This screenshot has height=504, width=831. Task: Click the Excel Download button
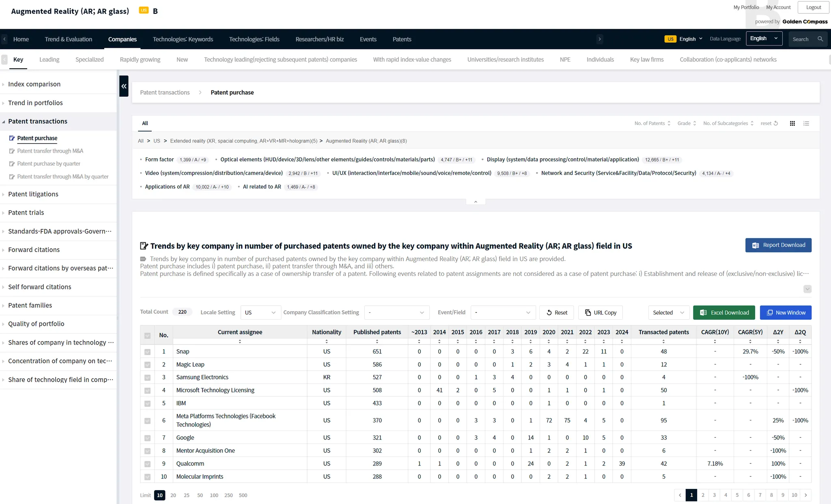[724, 312]
